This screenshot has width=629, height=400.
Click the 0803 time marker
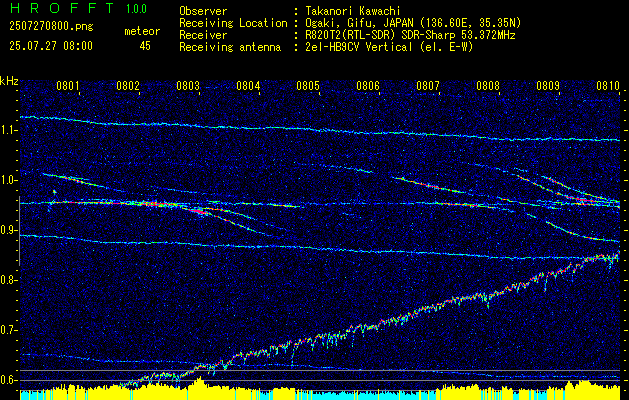[x=188, y=86]
